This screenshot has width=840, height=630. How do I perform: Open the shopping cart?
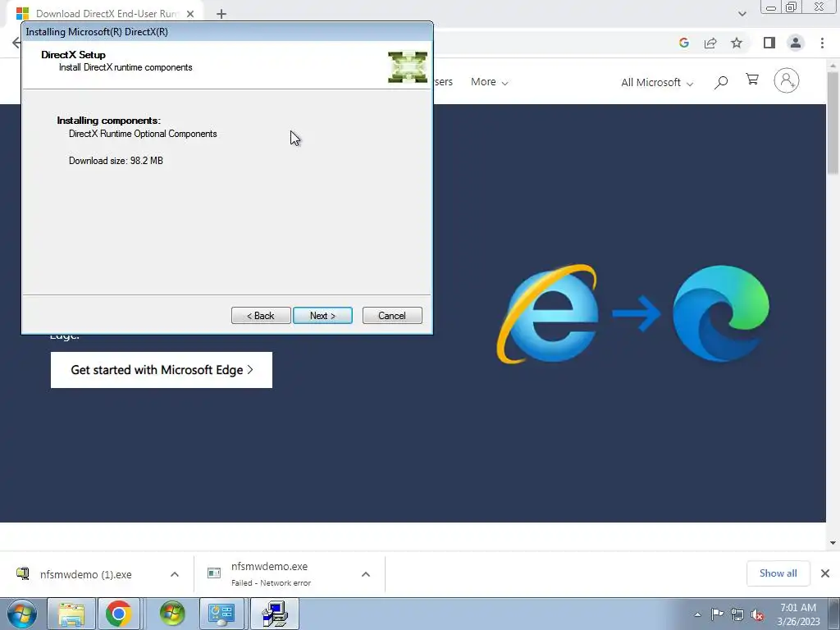point(752,80)
